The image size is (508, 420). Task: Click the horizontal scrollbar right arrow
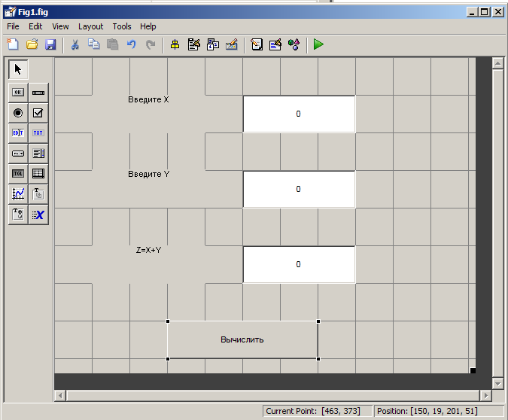[x=485, y=396]
